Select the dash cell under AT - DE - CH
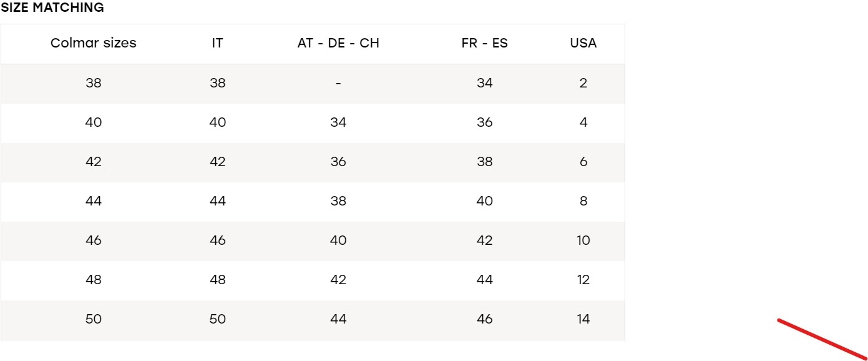The image size is (868, 361). (x=338, y=83)
